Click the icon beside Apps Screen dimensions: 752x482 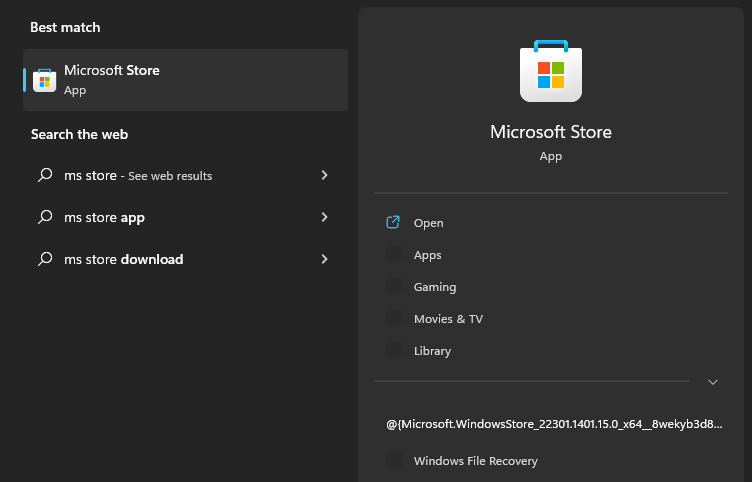394,254
